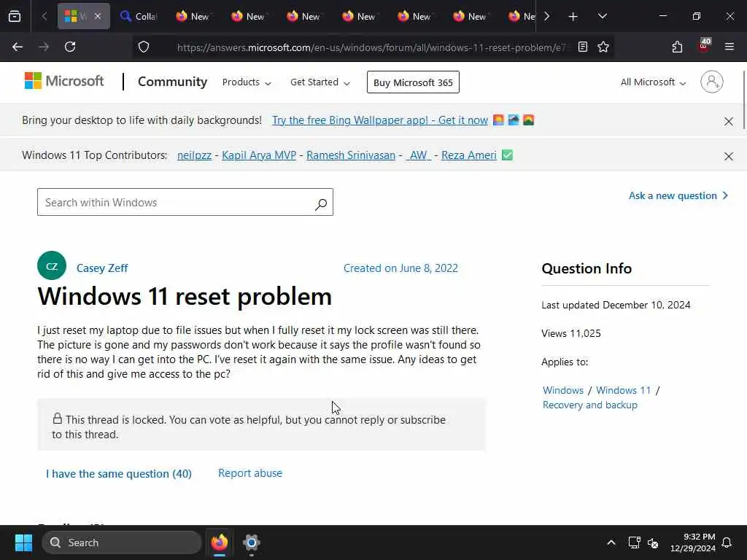Expand the All Microsoft menu
The image size is (747, 560).
click(653, 82)
